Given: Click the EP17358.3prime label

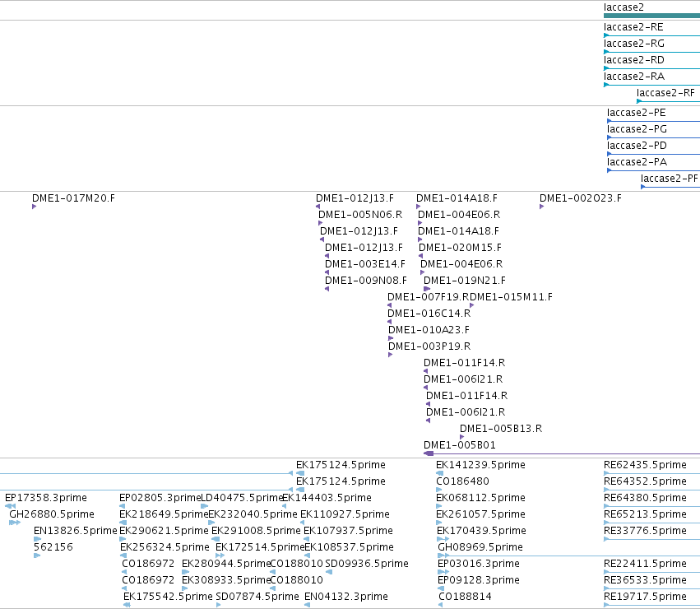Looking at the screenshot, I should coord(46,498).
